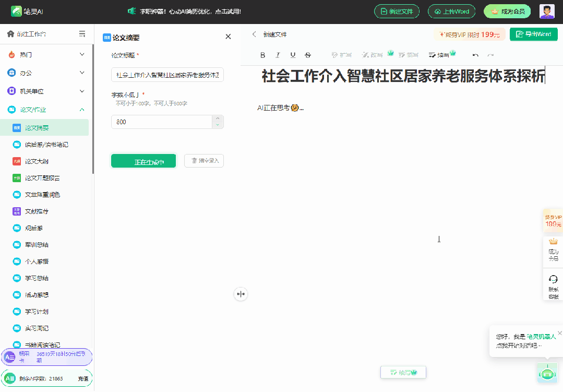The width and height of the screenshot is (563, 392).
Task: Open the 笔灵机器人 robot chat assistant
Action: (547, 373)
